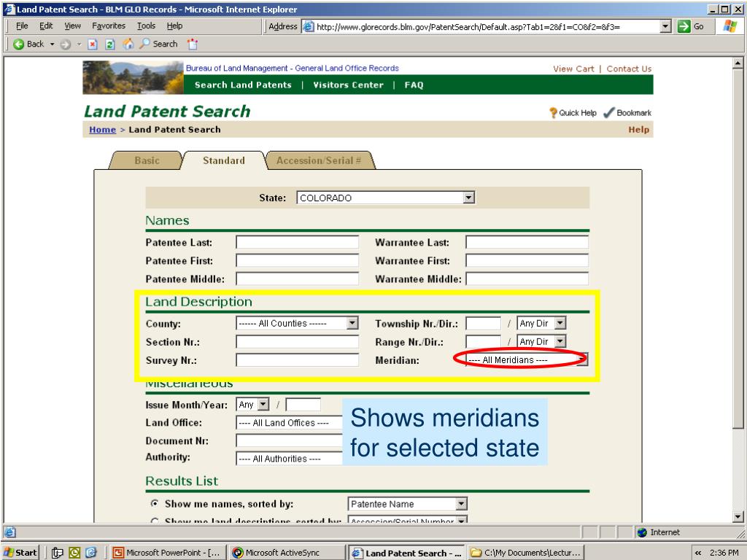Viewport: 747px width, 560px height.
Task: Click the Issue Year input field
Action: [303, 404]
